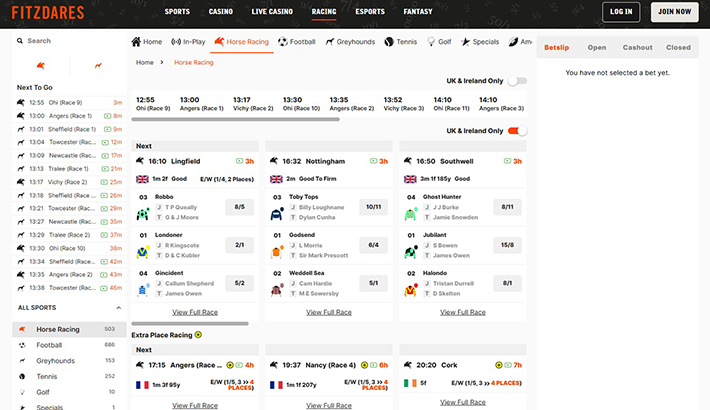
Task: Select horse racing filter icon under search
Action: (41, 66)
